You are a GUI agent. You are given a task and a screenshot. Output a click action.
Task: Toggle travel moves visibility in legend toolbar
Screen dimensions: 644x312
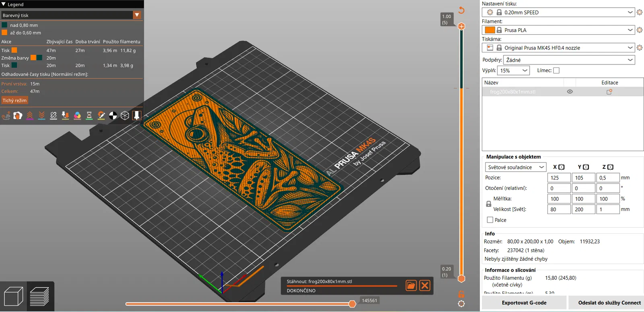6,116
